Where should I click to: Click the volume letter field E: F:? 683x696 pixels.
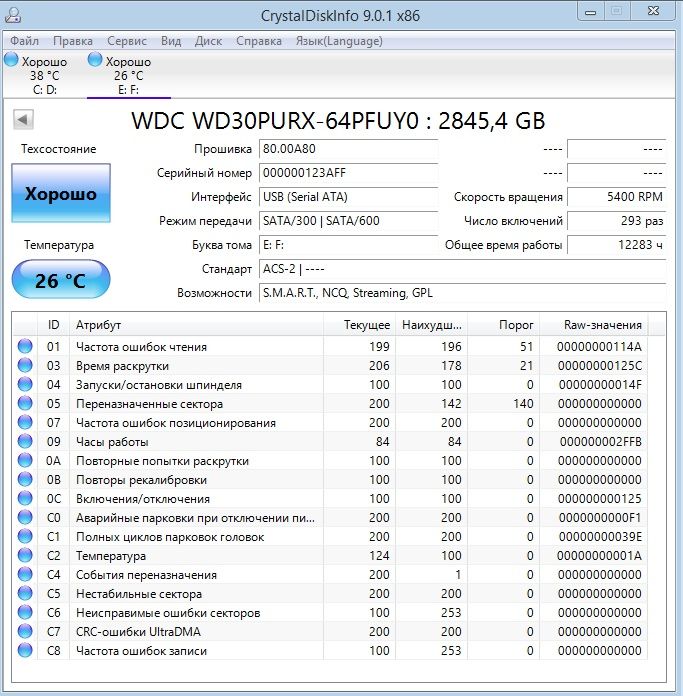348,245
